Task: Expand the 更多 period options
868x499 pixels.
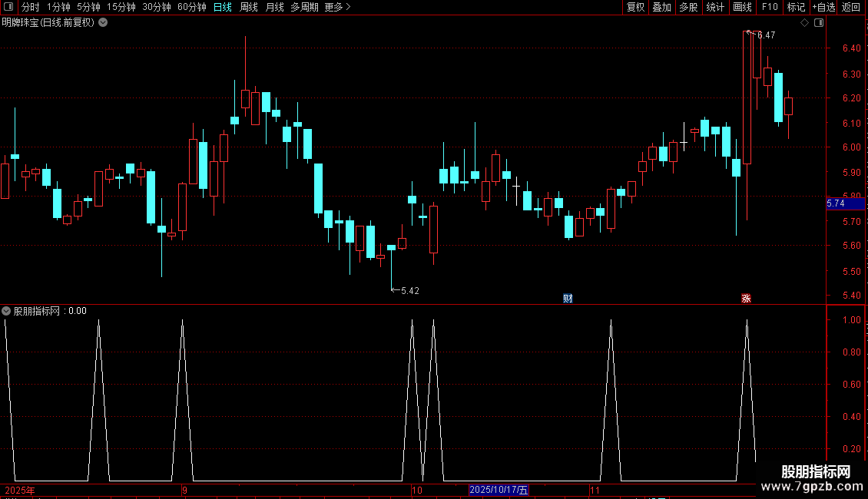Action: (337, 7)
